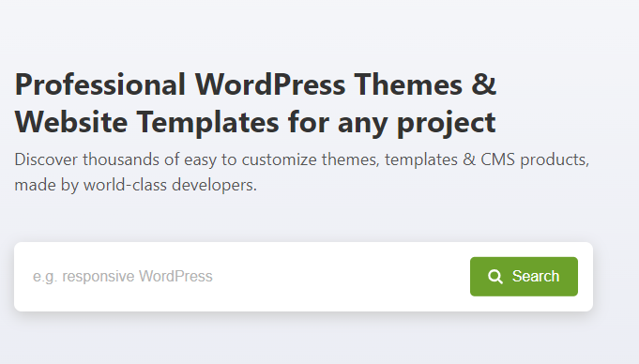Click the word 'Professional' in the heading
Viewport: 639px width, 364px height.
tap(100, 84)
